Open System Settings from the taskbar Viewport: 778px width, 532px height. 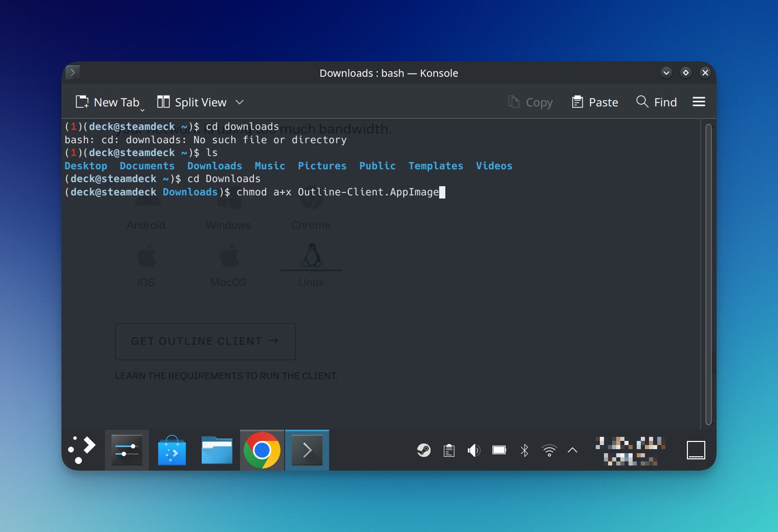click(127, 450)
